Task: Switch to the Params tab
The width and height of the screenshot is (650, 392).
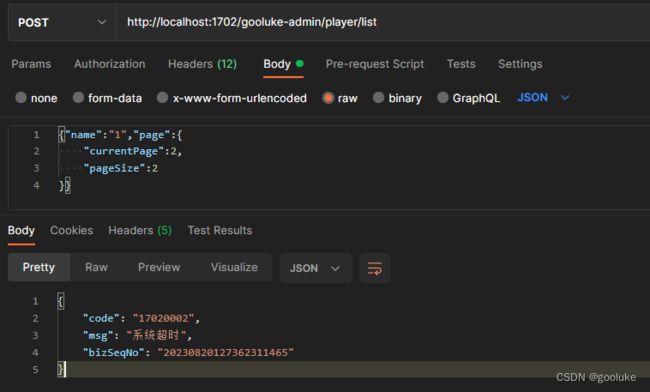Action: (x=31, y=64)
